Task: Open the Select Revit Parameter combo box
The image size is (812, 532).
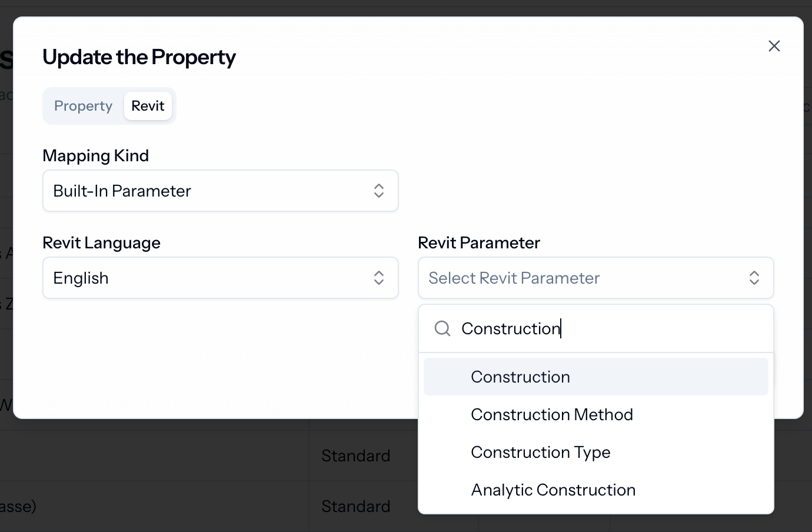Action: tap(595, 278)
